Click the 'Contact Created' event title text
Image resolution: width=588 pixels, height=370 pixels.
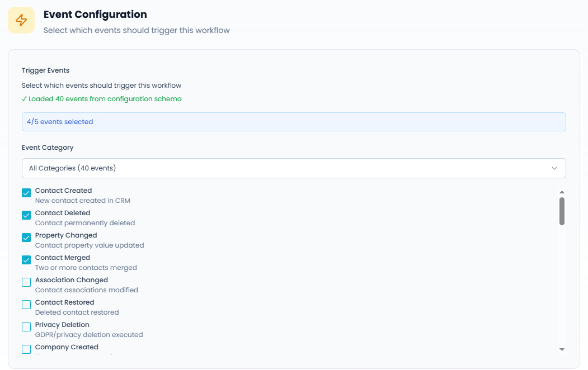pyautogui.click(x=63, y=191)
